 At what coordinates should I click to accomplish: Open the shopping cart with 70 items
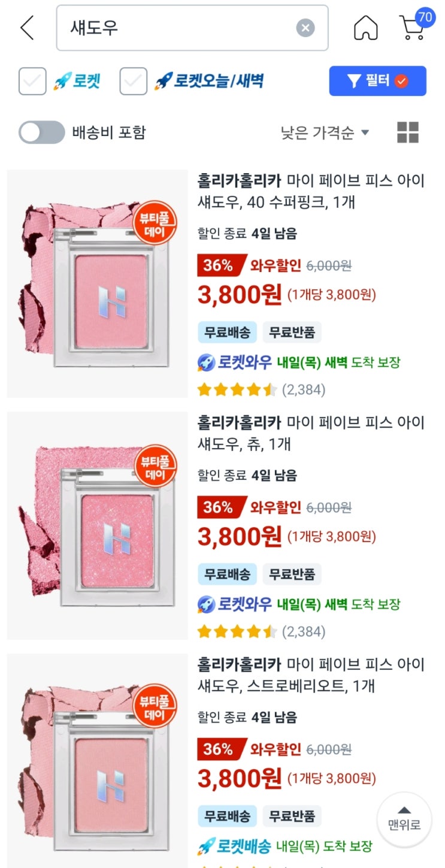414,26
